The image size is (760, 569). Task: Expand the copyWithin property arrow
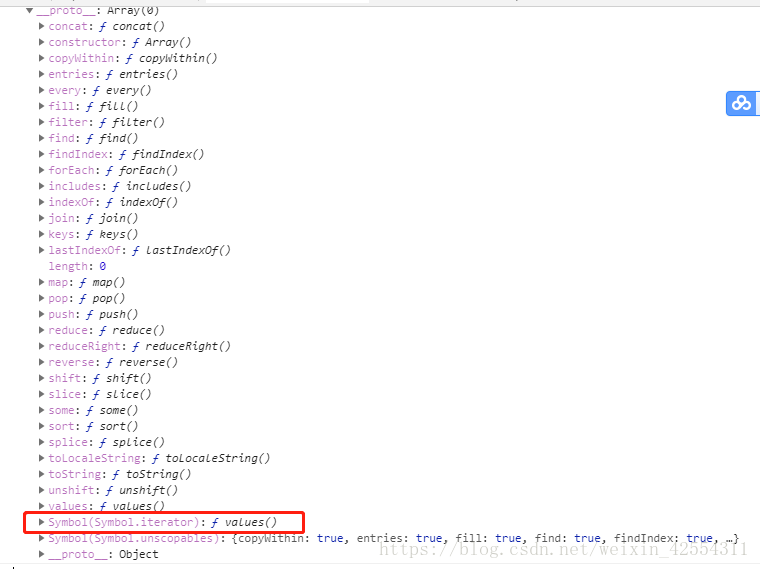pyautogui.click(x=42, y=58)
